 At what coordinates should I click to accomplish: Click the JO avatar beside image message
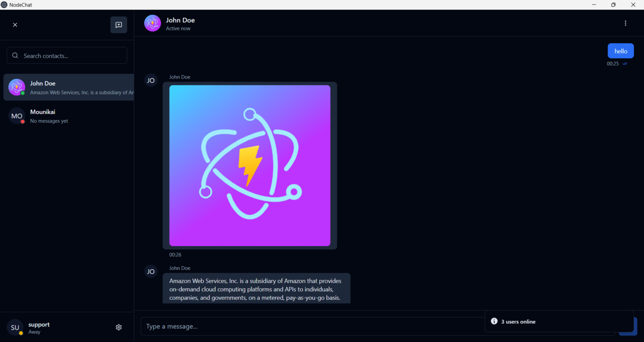pyautogui.click(x=151, y=80)
